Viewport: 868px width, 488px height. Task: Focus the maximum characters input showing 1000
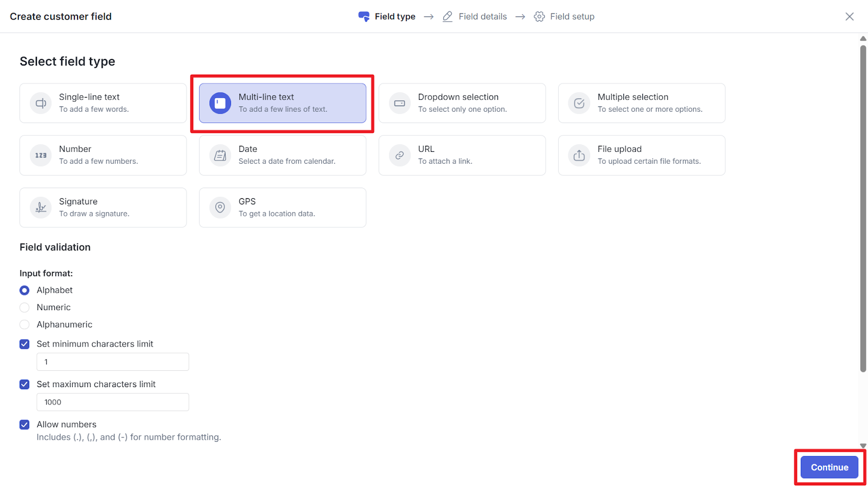click(x=113, y=402)
